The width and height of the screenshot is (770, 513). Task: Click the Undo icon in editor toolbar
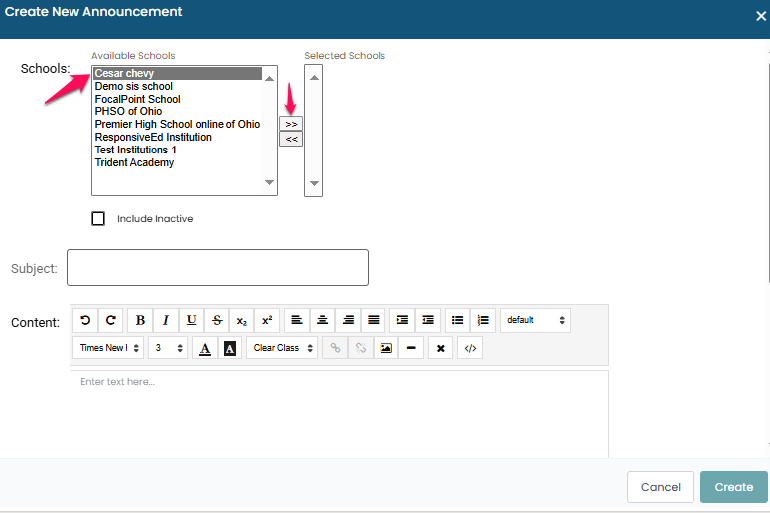point(85,320)
